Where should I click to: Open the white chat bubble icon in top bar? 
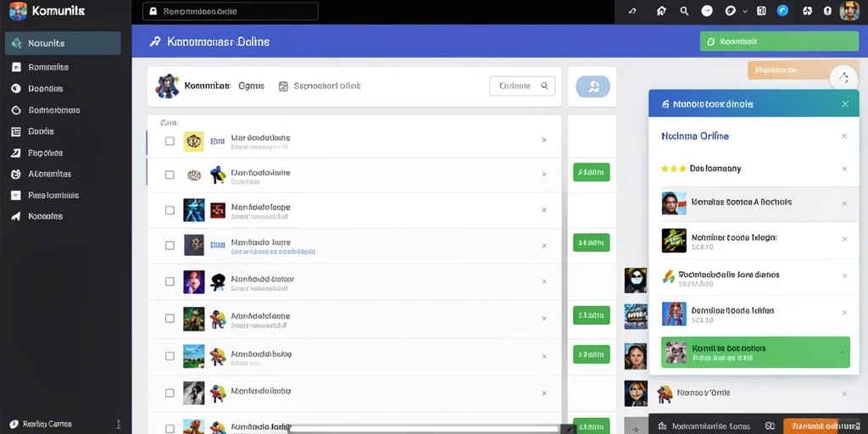(707, 11)
